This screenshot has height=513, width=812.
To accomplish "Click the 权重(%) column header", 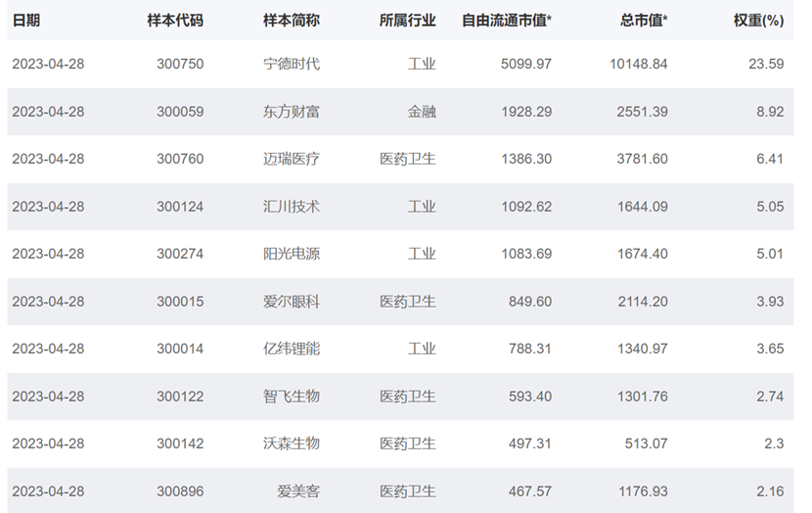I will tap(758, 21).
